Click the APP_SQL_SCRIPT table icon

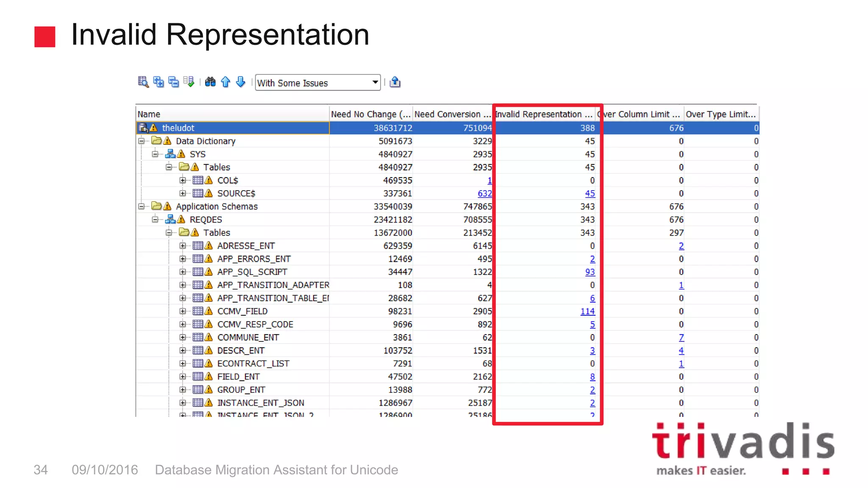point(198,272)
